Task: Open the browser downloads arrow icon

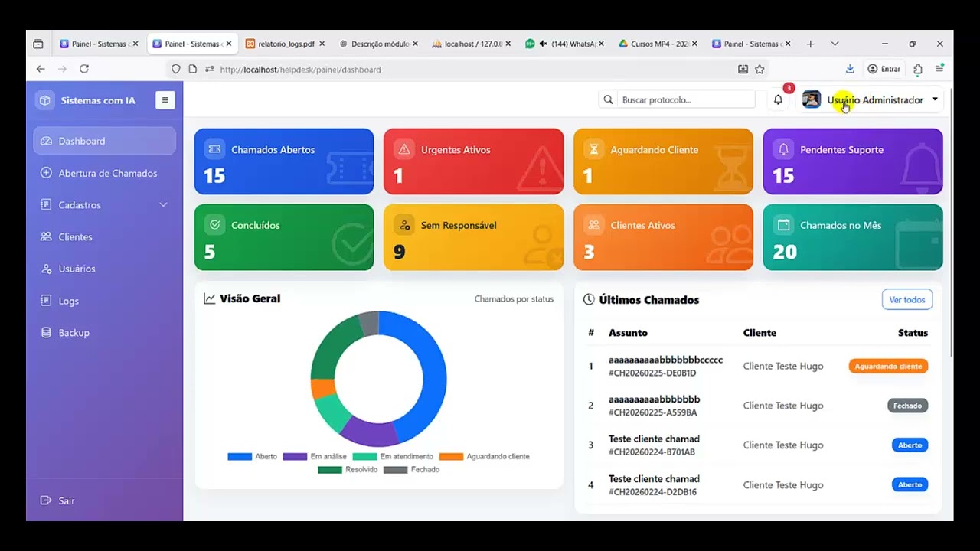Action: click(850, 69)
